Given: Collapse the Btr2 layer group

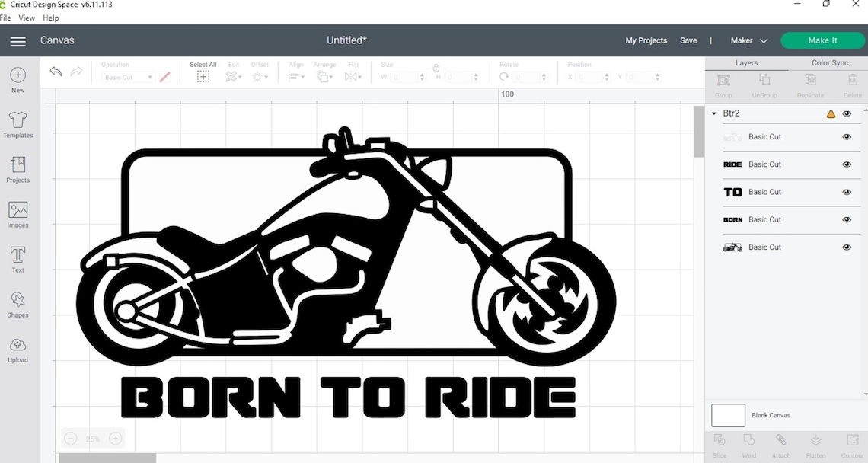Looking at the screenshot, I should click(713, 113).
